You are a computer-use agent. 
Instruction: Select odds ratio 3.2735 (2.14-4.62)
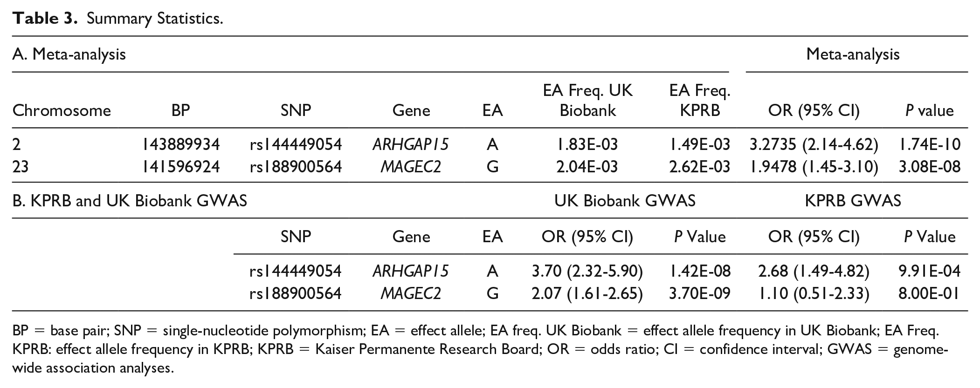click(814, 144)
